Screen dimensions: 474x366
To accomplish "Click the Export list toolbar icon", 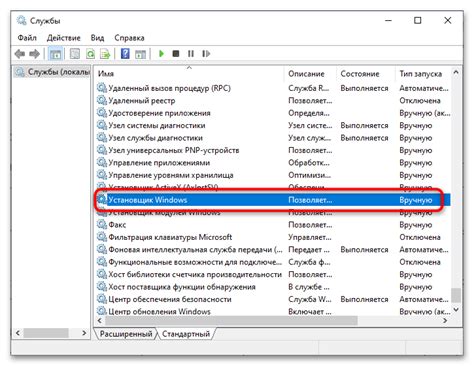I will coord(105,54).
